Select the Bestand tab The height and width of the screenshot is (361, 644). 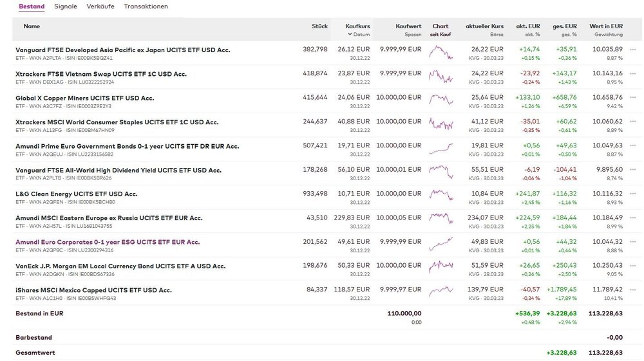click(x=32, y=6)
